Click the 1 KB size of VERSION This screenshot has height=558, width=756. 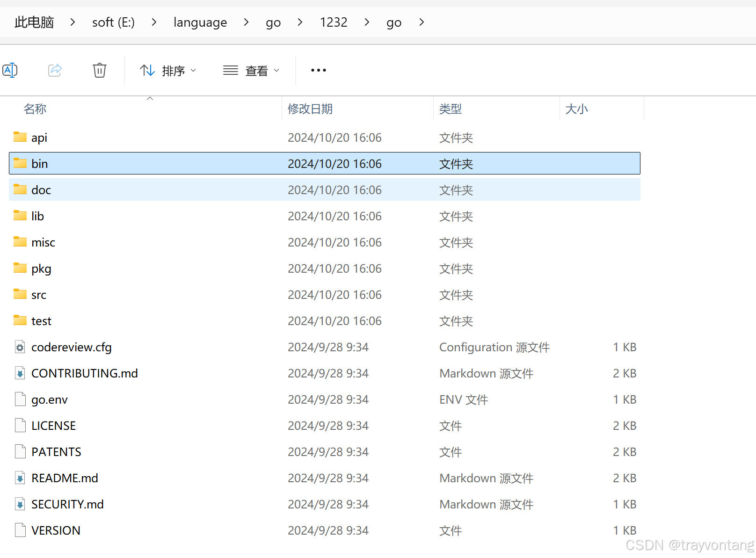(x=625, y=530)
